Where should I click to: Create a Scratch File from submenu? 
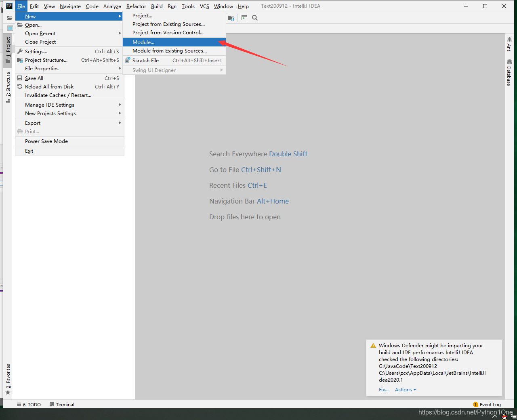[174, 60]
